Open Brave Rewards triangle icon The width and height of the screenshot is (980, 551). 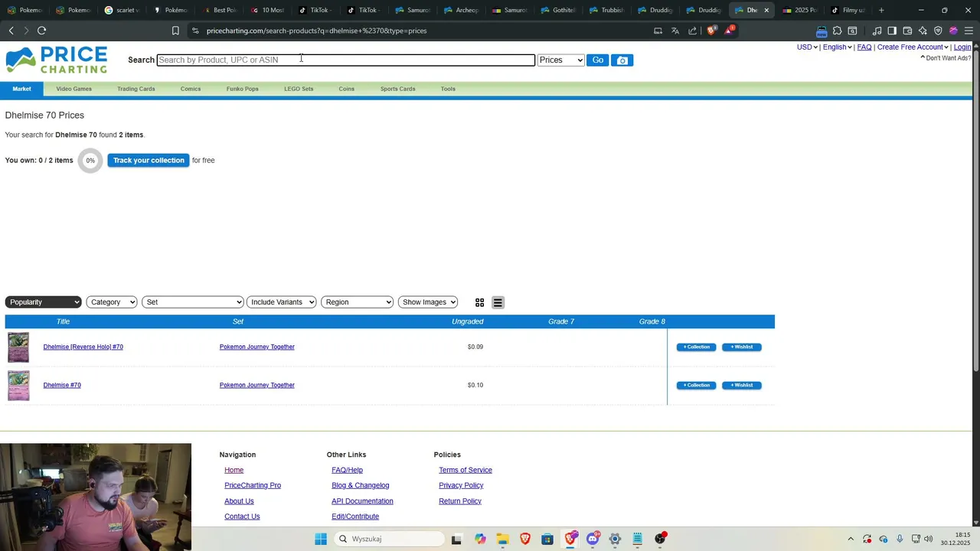730,31
